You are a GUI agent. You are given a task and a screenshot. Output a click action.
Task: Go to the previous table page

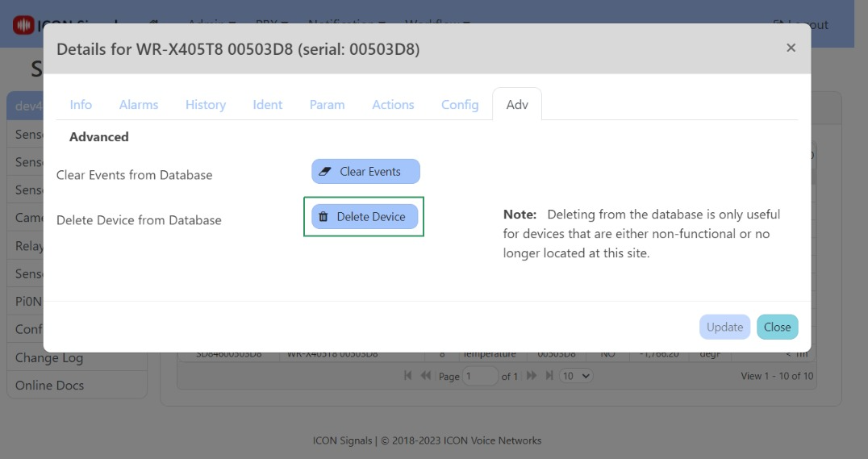coord(425,376)
